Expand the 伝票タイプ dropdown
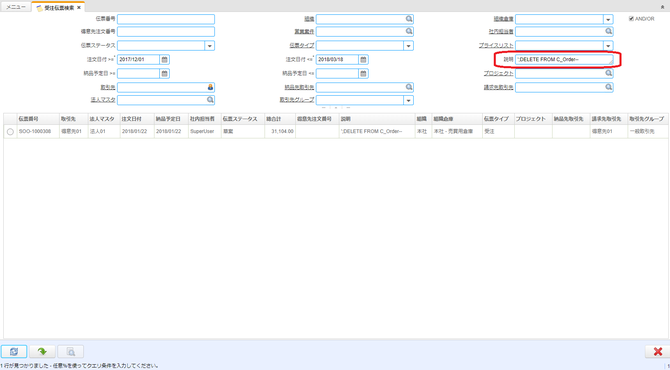 [x=408, y=45]
